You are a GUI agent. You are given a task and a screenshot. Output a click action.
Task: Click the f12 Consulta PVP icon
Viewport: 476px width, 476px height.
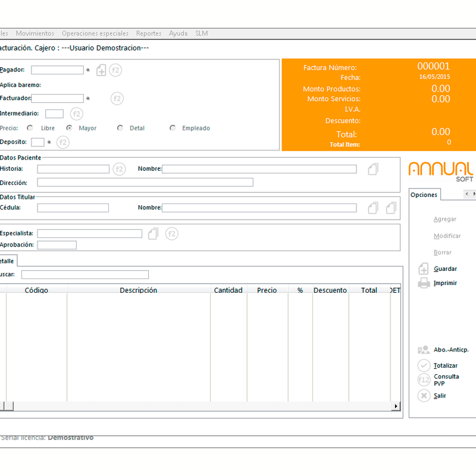(424, 380)
